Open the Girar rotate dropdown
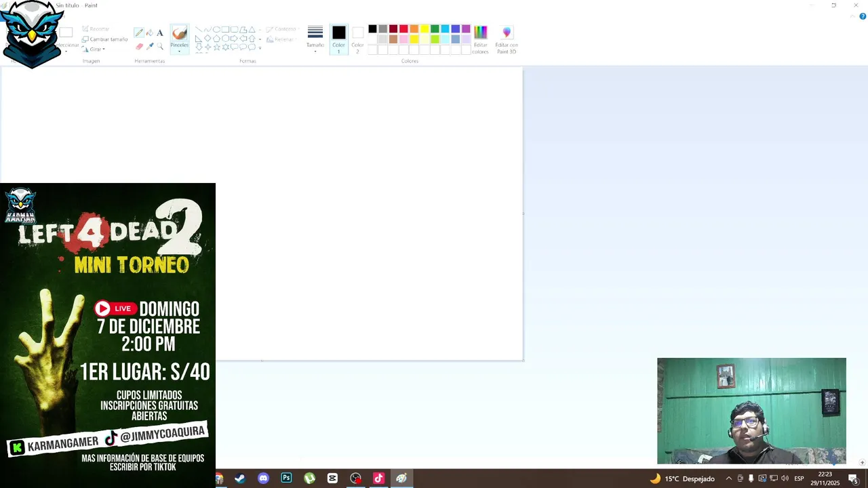 pos(94,49)
